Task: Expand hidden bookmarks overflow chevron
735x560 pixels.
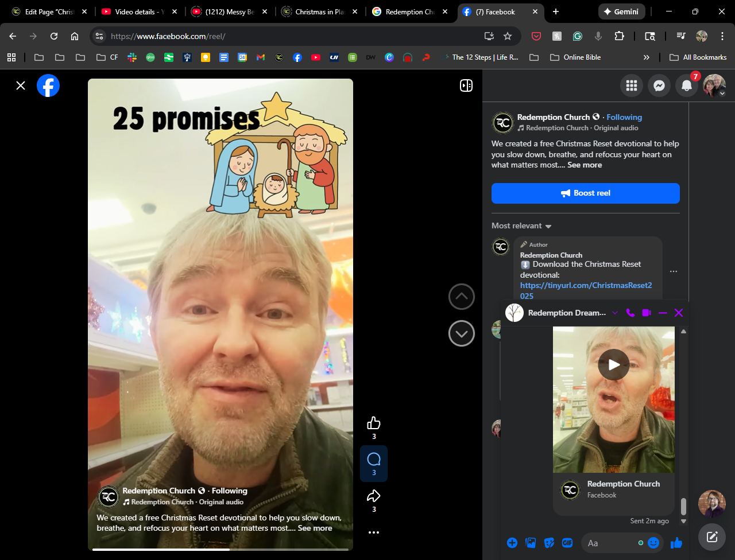Action: (647, 57)
